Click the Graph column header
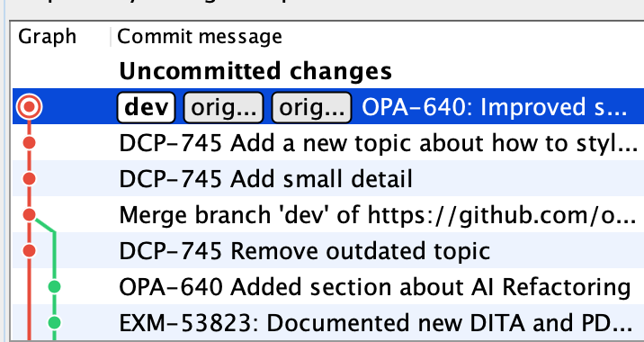This screenshot has height=342, width=644. pos(48,37)
